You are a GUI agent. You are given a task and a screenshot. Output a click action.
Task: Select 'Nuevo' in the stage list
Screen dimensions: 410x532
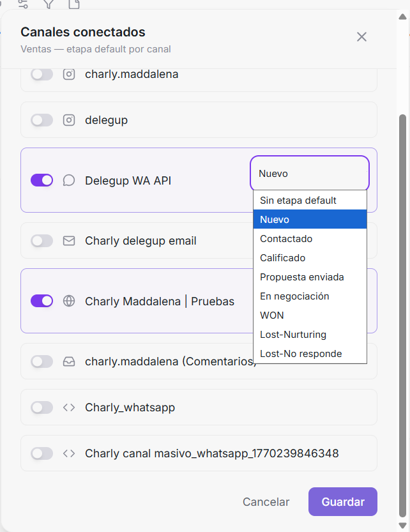pyautogui.click(x=310, y=219)
